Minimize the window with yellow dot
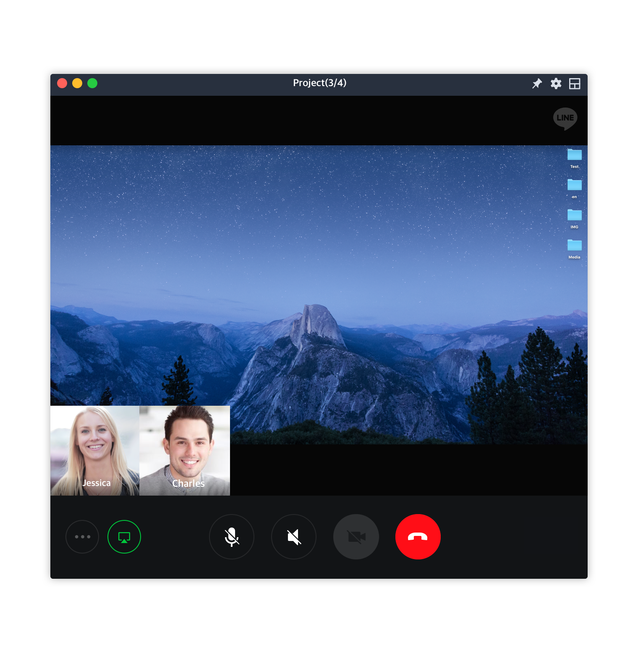 point(77,83)
